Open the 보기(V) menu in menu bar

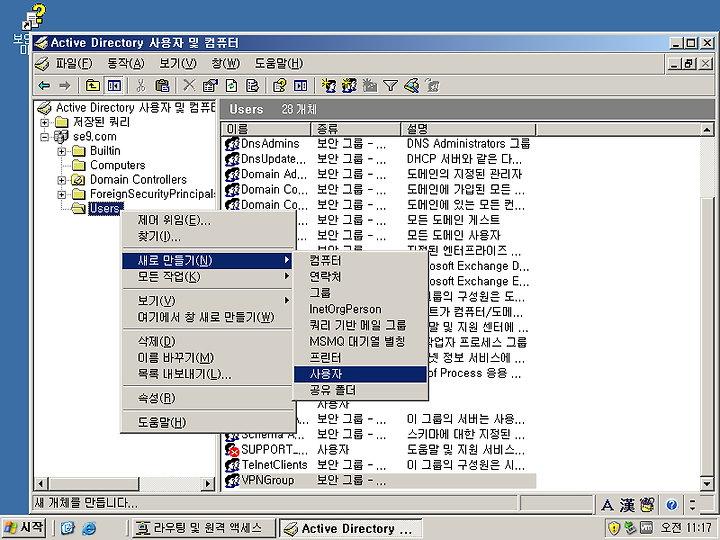pos(178,63)
